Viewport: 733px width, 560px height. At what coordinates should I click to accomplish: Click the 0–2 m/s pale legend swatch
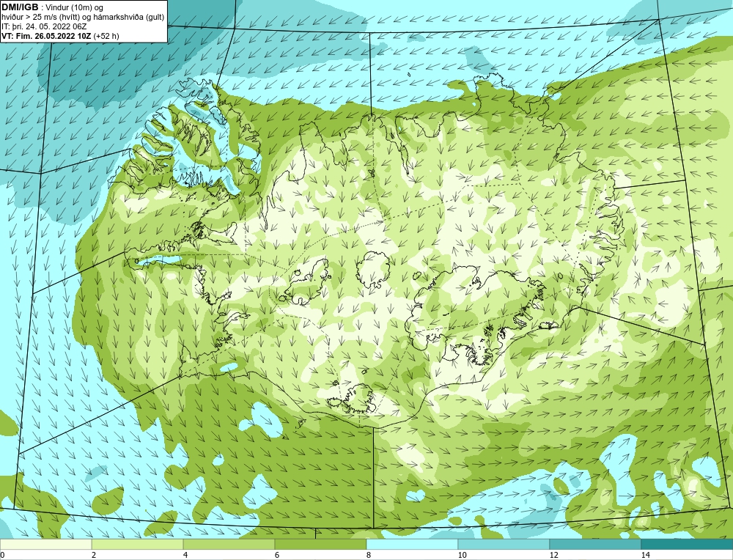[45, 545]
